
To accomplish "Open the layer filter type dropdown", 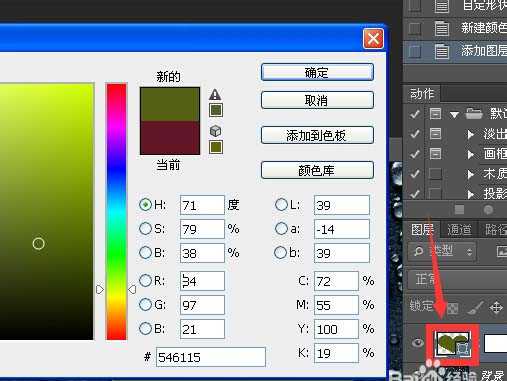I will tap(442, 251).
